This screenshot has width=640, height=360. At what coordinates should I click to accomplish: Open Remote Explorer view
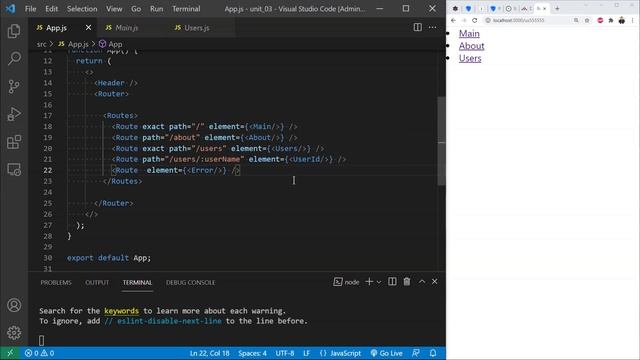14,169
